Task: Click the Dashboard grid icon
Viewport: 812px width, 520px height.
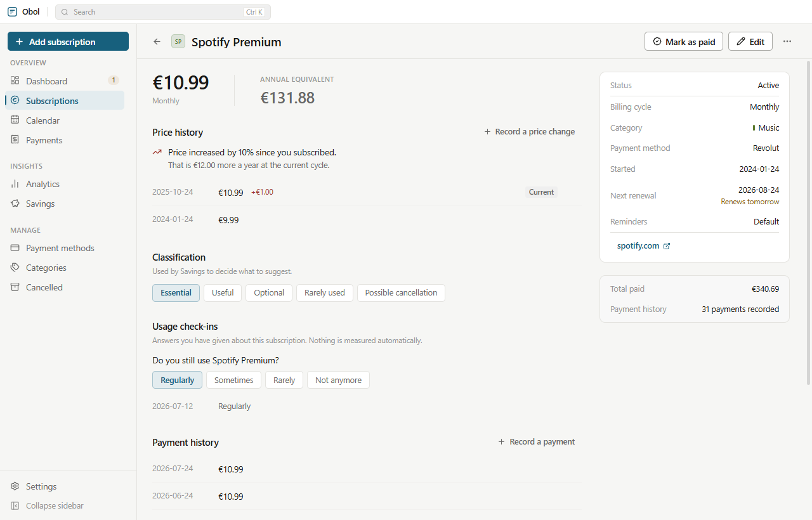Action: click(15, 81)
